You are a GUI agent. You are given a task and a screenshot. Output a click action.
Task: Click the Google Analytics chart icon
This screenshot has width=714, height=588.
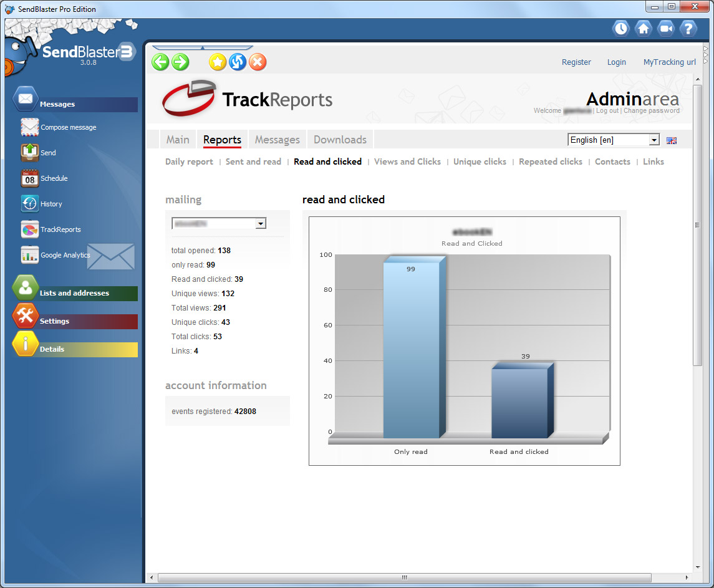[x=29, y=254]
